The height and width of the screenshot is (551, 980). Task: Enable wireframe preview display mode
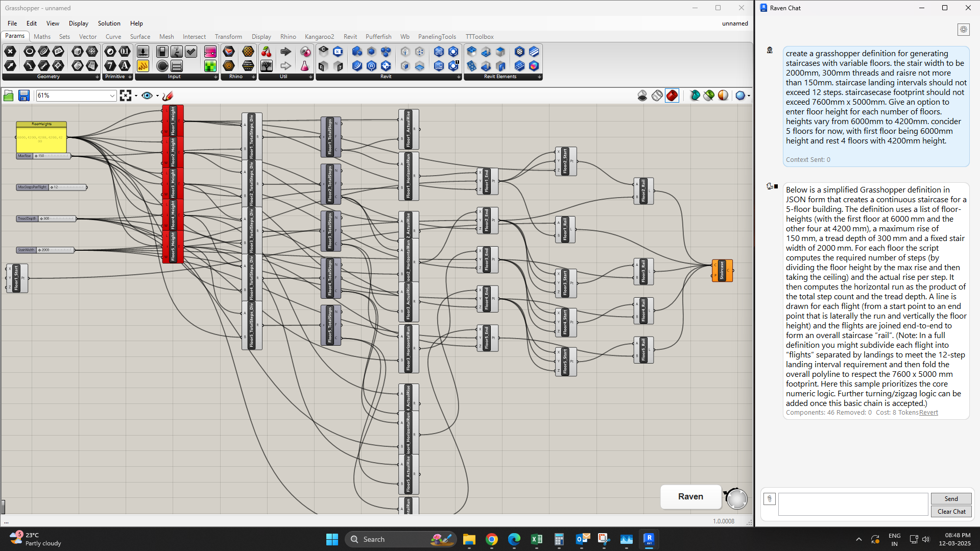tap(657, 95)
